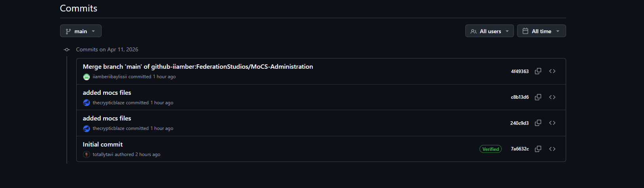Click the Verified badge on Initial commit
644x188 pixels.
(x=491, y=149)
